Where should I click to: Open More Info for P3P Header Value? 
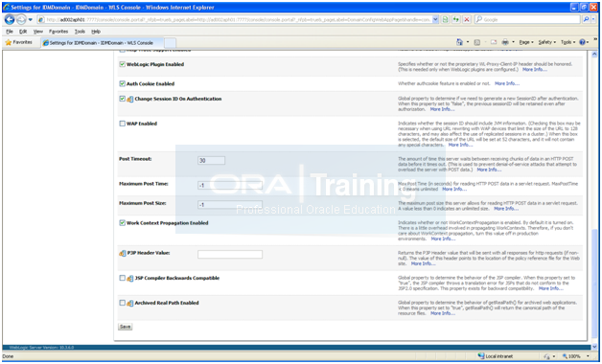point(423,263)
